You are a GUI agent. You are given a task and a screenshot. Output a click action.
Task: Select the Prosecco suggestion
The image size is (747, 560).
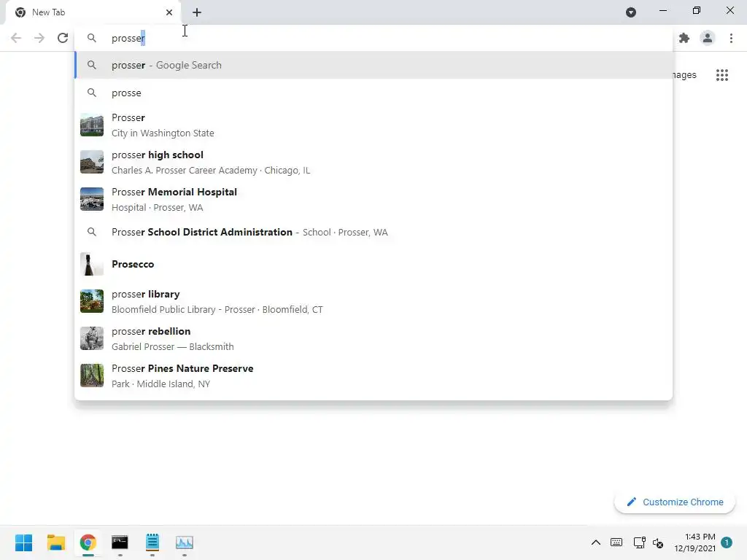pos(373,264)
